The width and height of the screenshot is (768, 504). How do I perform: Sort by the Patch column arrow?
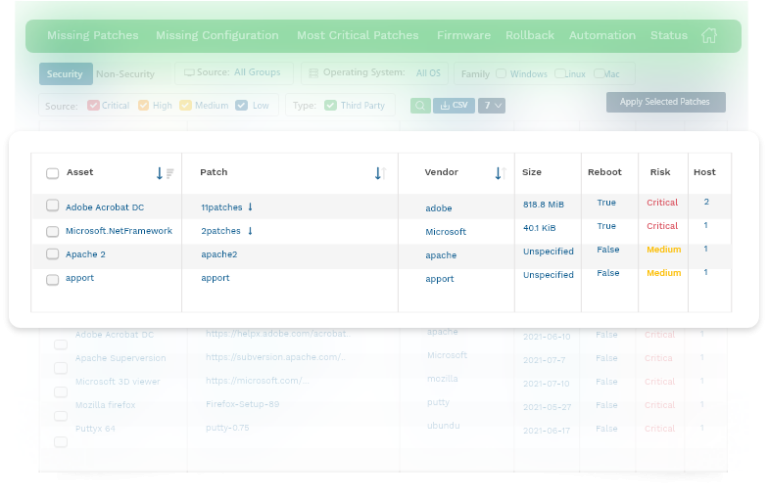378,173
